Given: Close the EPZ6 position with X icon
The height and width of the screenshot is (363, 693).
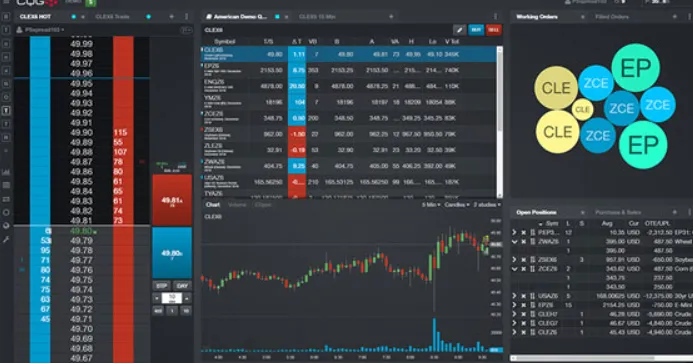Looking at the screenshot, I should pyautogui.click(x=523, y=305).
